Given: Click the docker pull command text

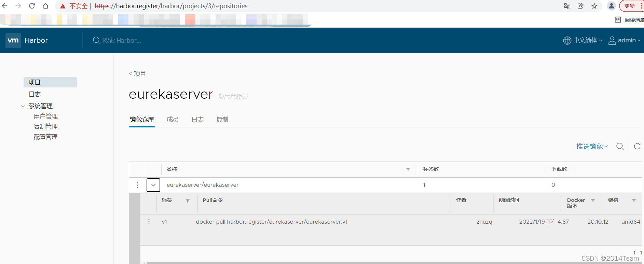Looking at the screenshot, I should [x=272, y=222].
